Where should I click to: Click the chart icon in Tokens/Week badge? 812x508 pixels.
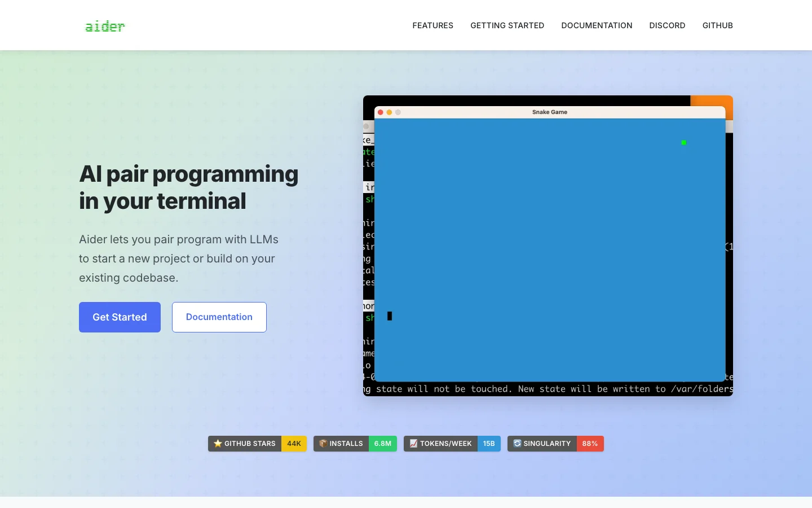[x=413, y=444]
